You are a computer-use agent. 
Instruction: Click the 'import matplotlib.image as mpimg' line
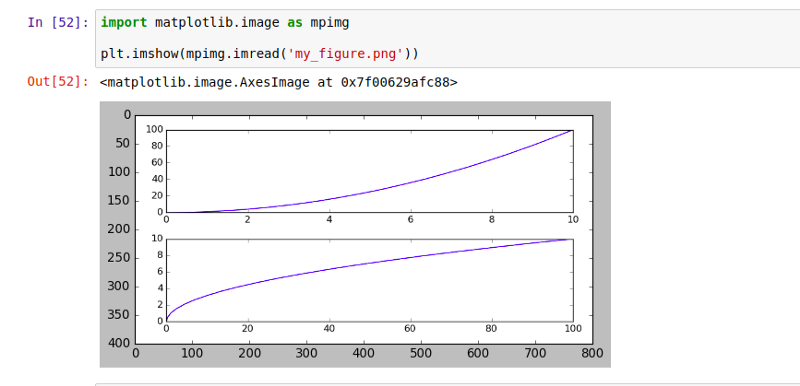coord(224,22)
